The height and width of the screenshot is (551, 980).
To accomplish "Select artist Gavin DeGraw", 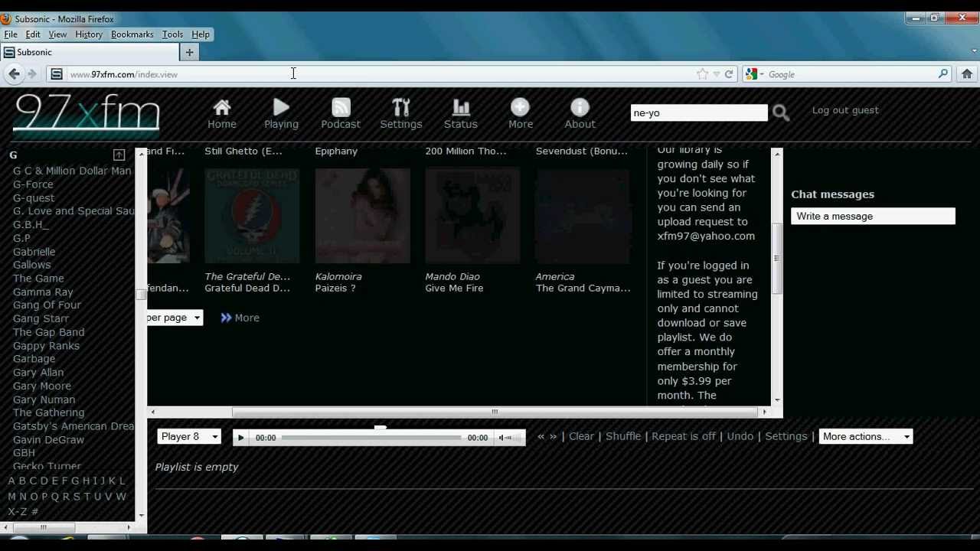I will tap(48, 440).
